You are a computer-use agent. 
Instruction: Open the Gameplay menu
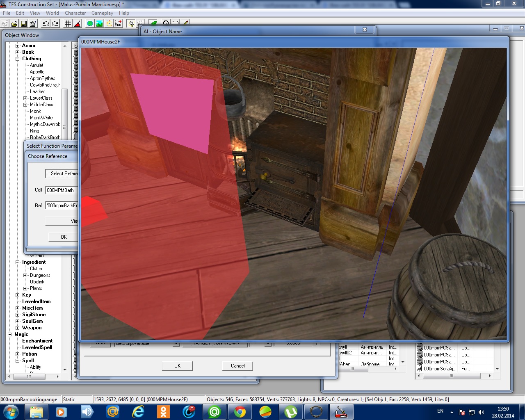[x=102, y=13]
